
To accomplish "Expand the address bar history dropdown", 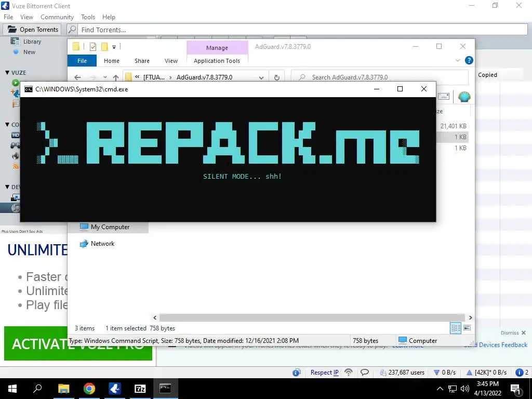I will pyautogui.click(x=261, y=77).
